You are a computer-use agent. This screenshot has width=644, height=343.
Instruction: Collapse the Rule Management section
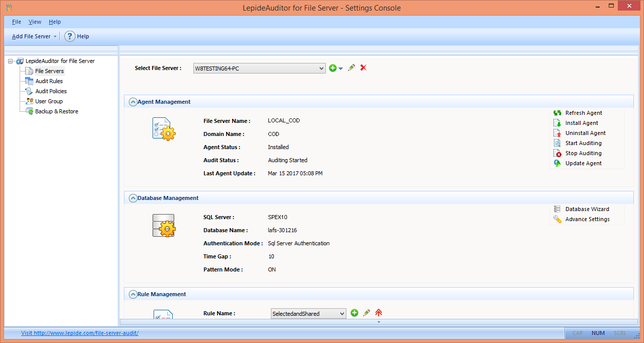tap(133, 294)
